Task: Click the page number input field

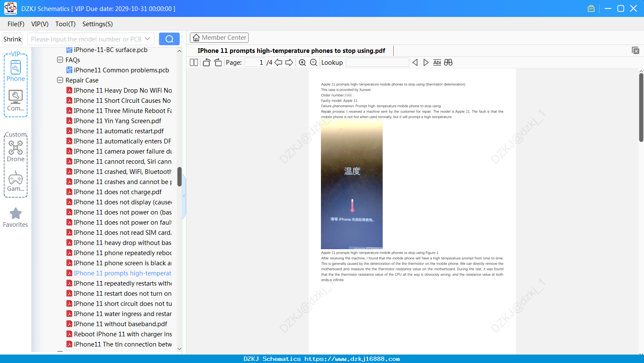Action: pos(255,63)
